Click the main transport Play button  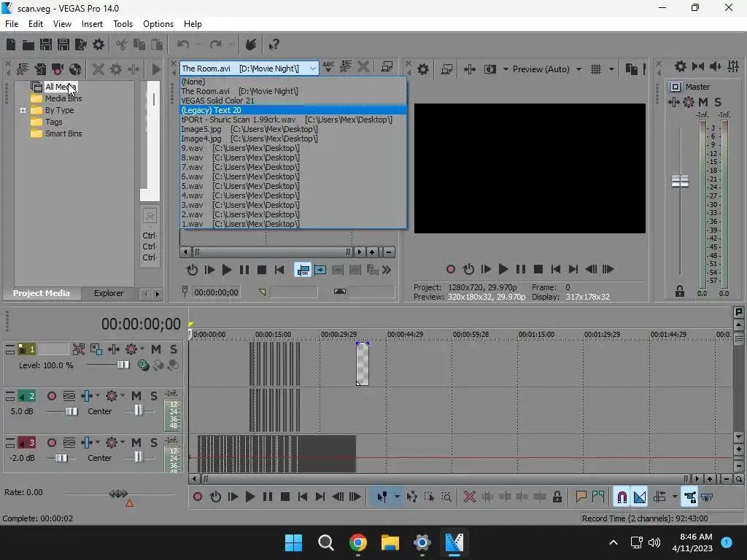250,497
